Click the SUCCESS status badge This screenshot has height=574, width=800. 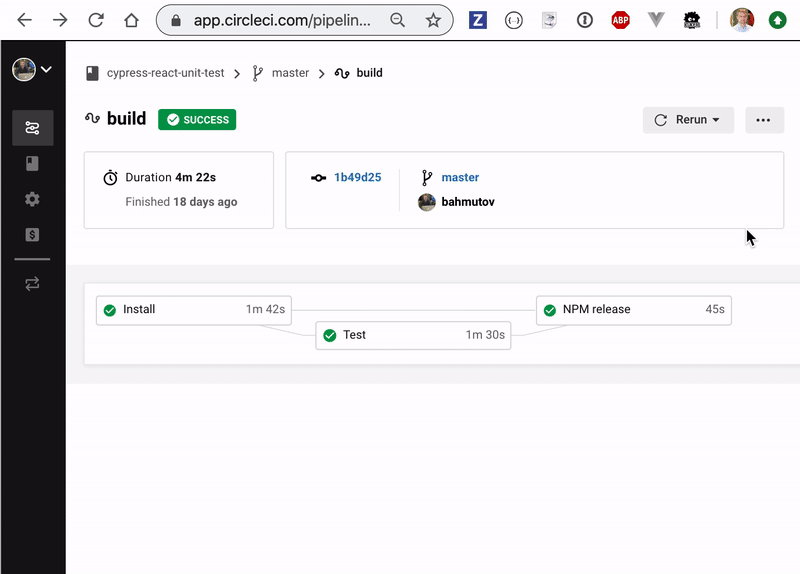coord(197,119)
